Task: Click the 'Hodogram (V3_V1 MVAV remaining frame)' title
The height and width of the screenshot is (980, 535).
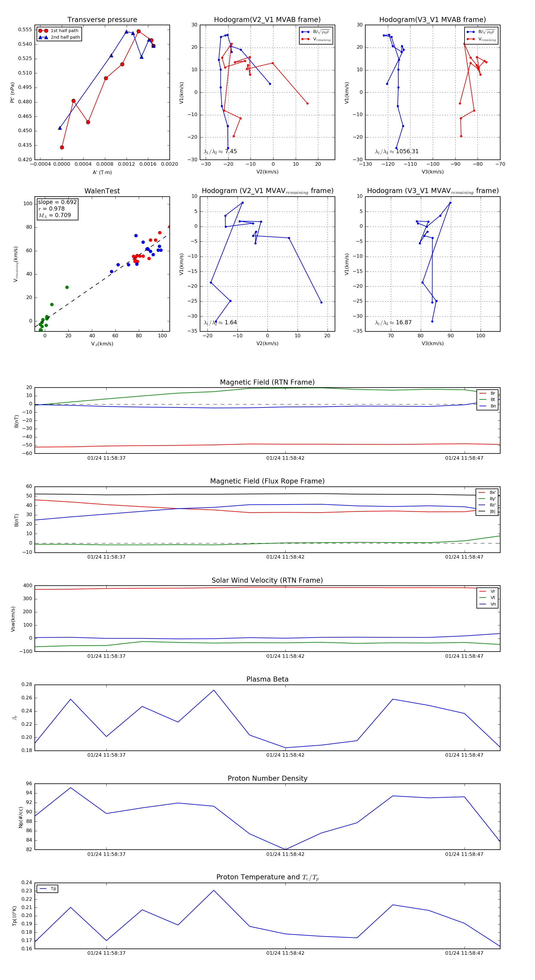Action: pyautogui.click(x=432, y=191)
